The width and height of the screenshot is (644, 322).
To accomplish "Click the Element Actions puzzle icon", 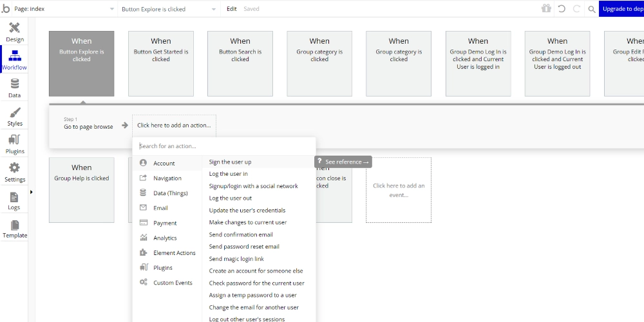I will coord(143,252).
